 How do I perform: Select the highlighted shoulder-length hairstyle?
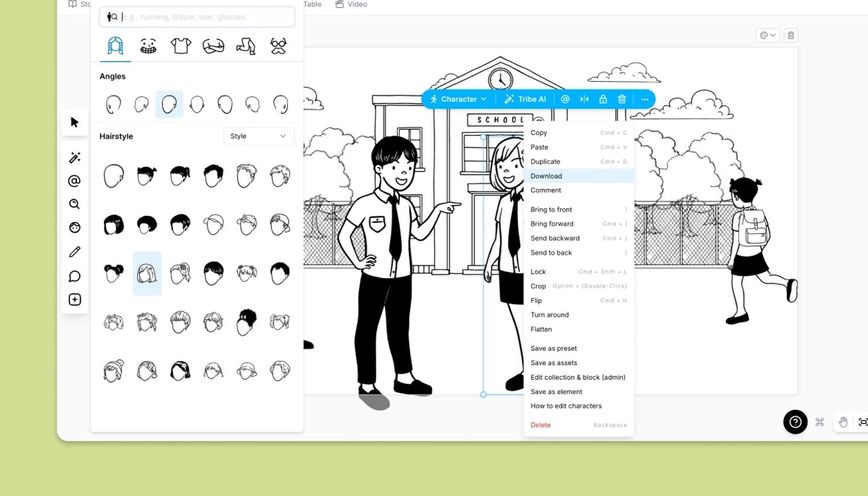point(147,273)
